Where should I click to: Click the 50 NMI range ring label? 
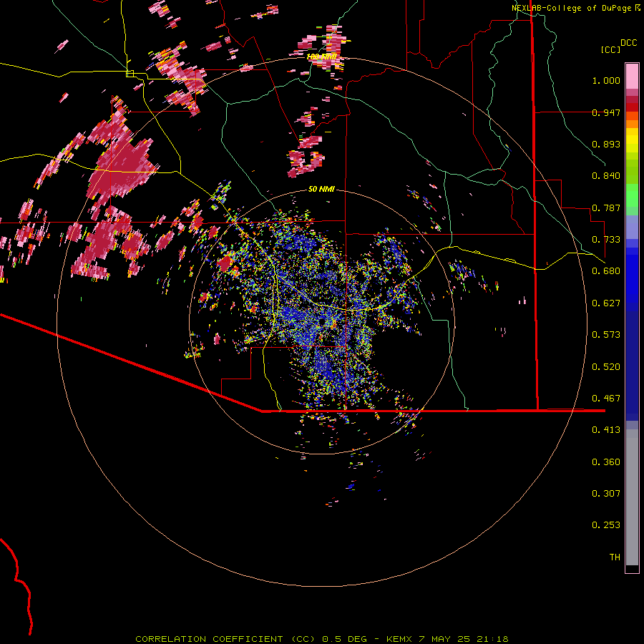(321, 189)
